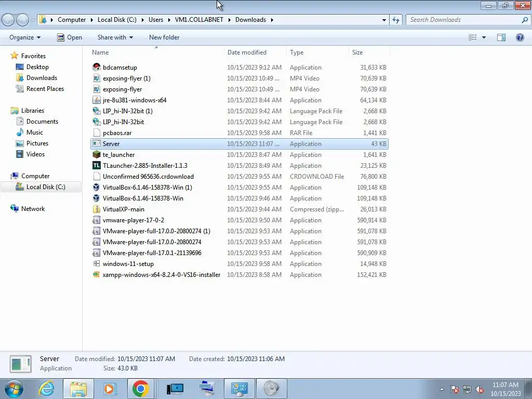This screenshot has width=532, height=399.
Task: Click the Action Center flag tray icon
Action: [455, 390]
